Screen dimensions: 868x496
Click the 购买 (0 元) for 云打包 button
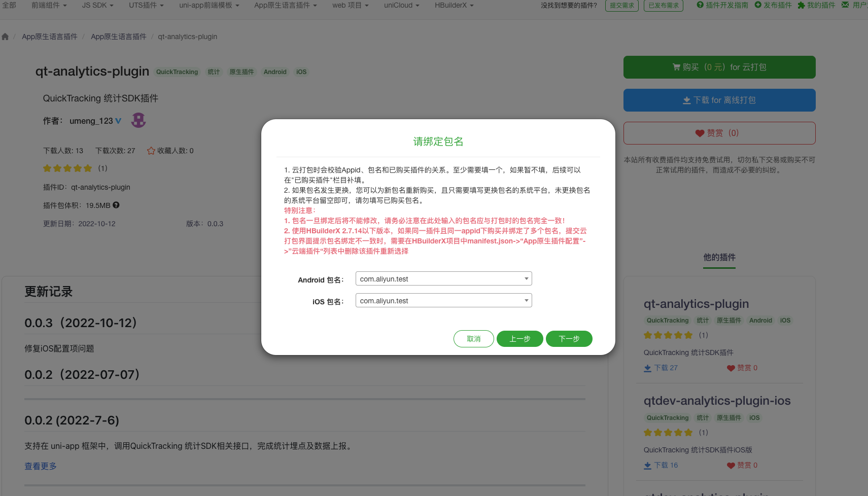tap(719, 67)
